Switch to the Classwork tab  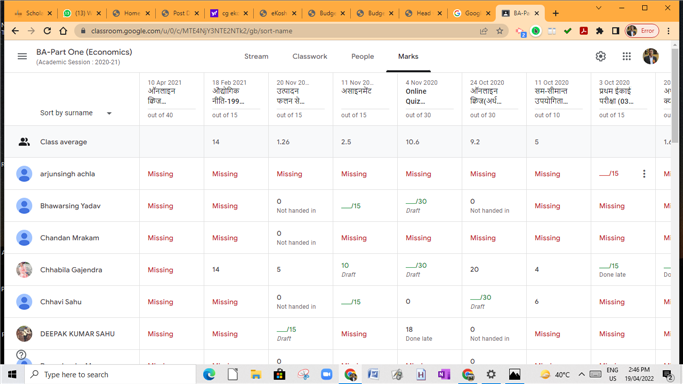click(x=310, y=56)
